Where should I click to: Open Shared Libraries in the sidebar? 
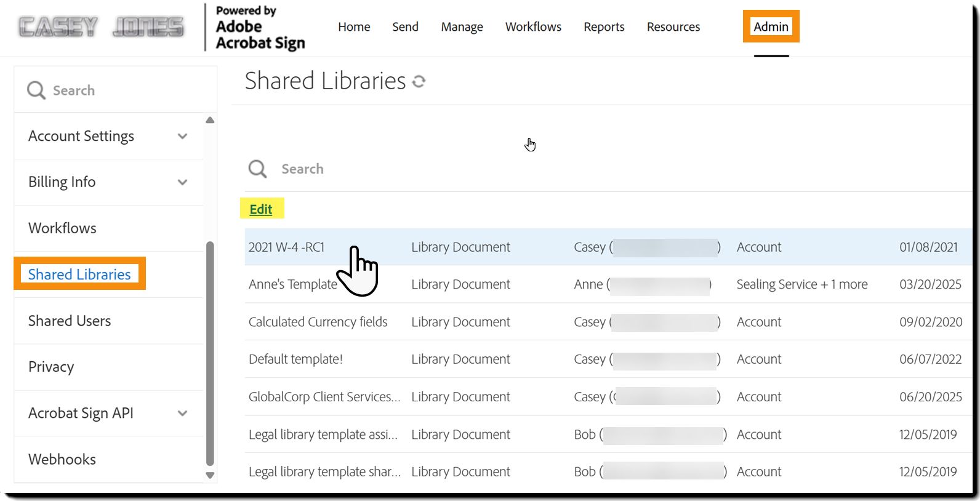click(79, 275)
